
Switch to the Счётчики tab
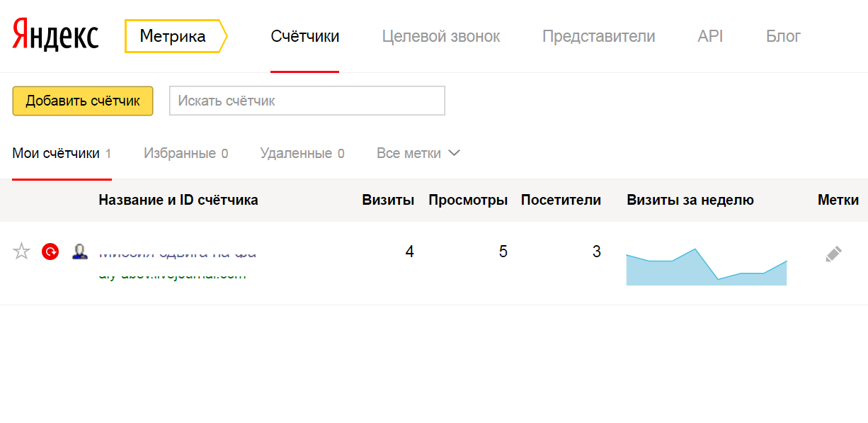pyautogui.click(x=305, y=36)
